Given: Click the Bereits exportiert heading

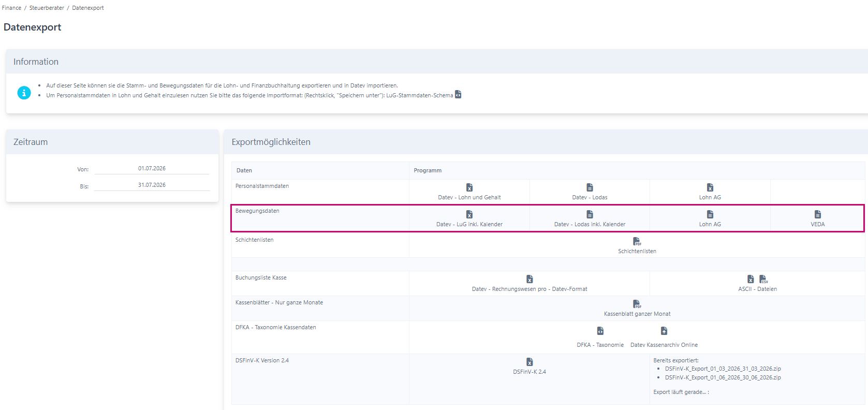Looking at the screenshot, I should [x=676, y=360].
